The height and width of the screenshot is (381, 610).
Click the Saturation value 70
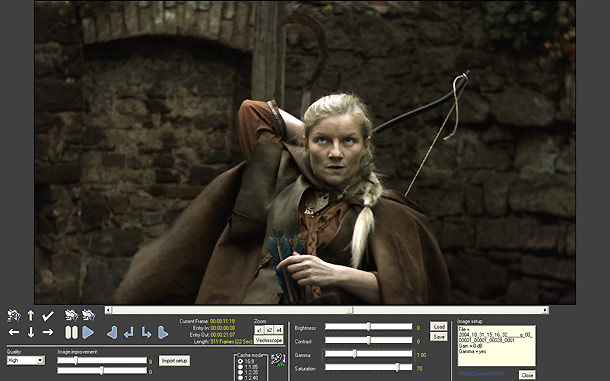(x=420, y=369)
